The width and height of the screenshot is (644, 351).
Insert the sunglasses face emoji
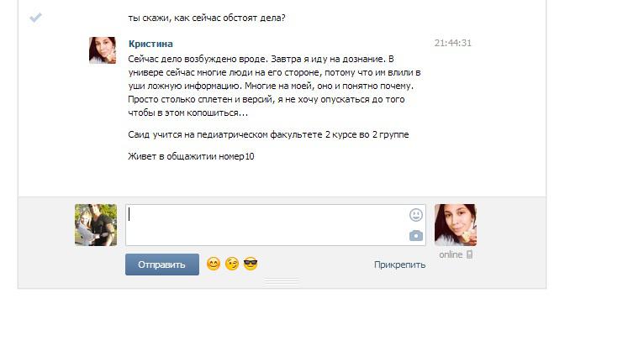click(251, 264)
